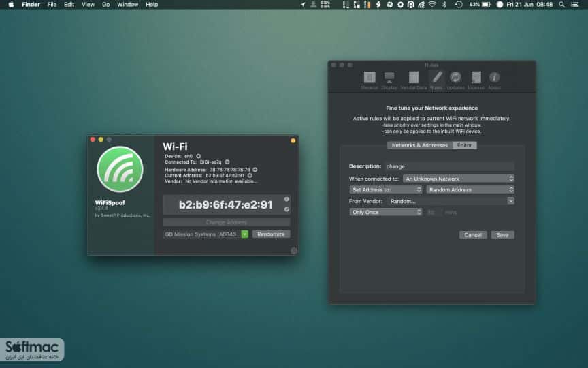Open the About info icon

[x=494, y=78]
